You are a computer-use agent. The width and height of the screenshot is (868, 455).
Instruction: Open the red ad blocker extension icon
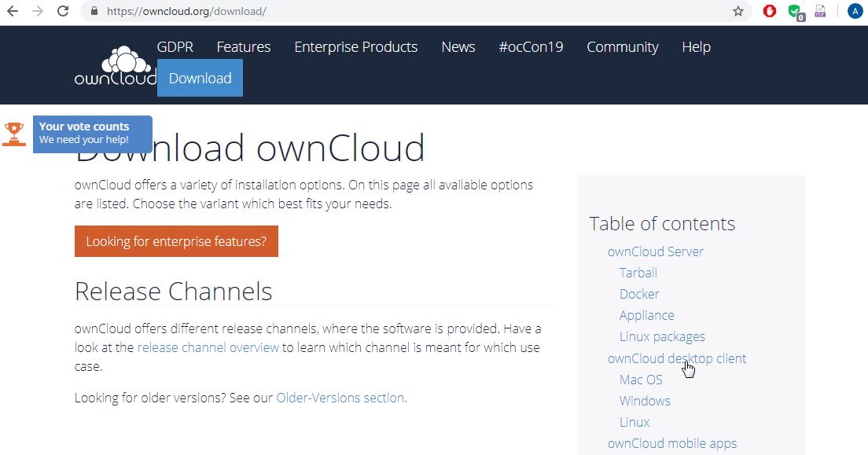pyautogui.click(x=770, y=11)
